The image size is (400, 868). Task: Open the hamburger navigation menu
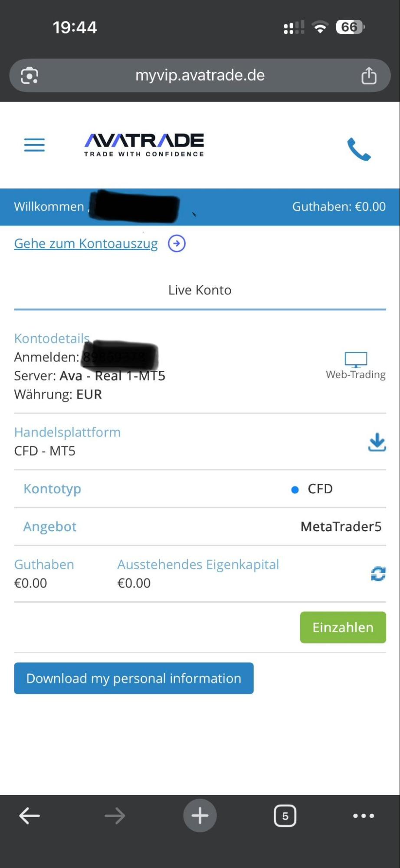coord(34,145)
